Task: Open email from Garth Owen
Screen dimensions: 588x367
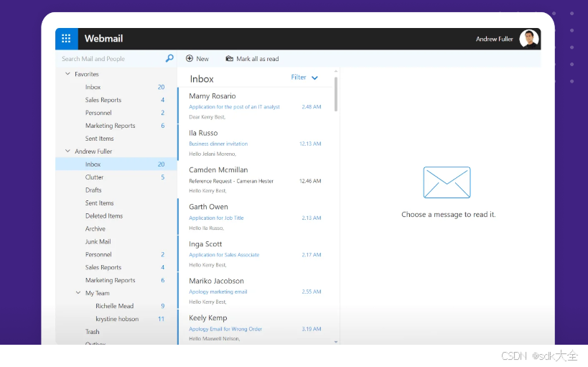Action: 255,216
